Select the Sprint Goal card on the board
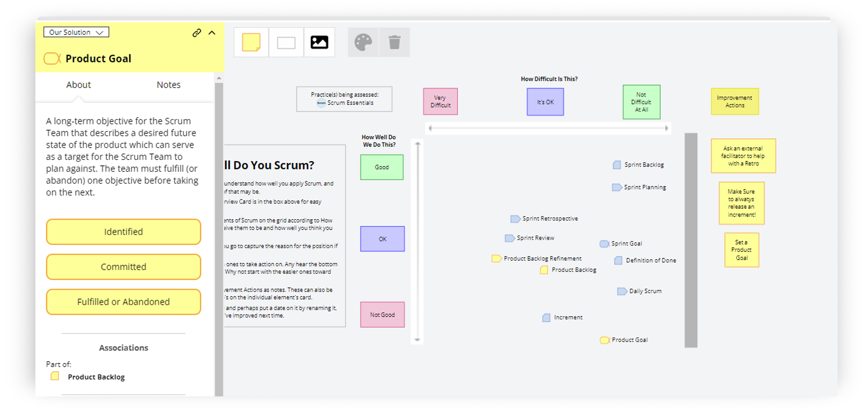The width and height of the screenshot is (868, 412). tap(622, 243)
